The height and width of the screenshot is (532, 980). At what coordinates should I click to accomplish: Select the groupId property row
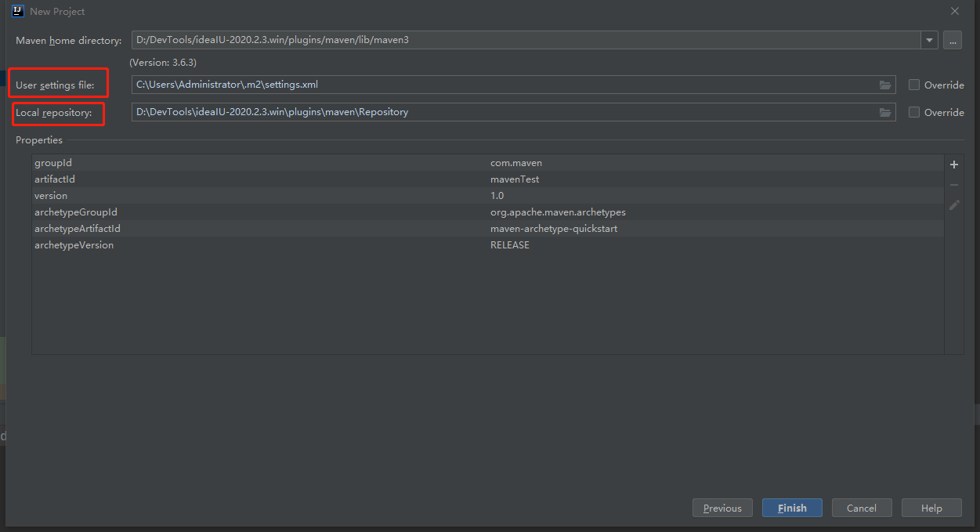click(487, 163)
